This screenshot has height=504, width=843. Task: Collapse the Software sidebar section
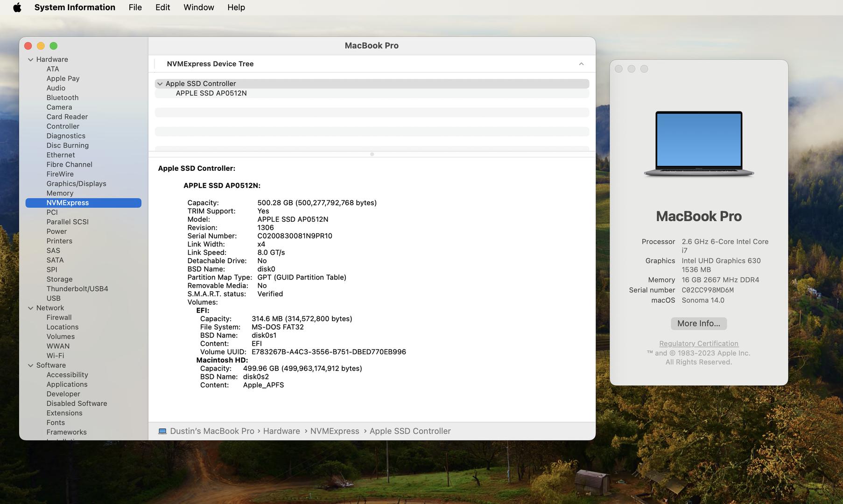pyautogui.click(x=31, y=365)
